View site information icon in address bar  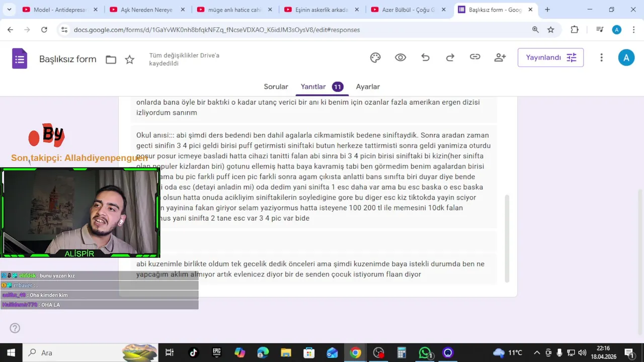pos(64,30)
